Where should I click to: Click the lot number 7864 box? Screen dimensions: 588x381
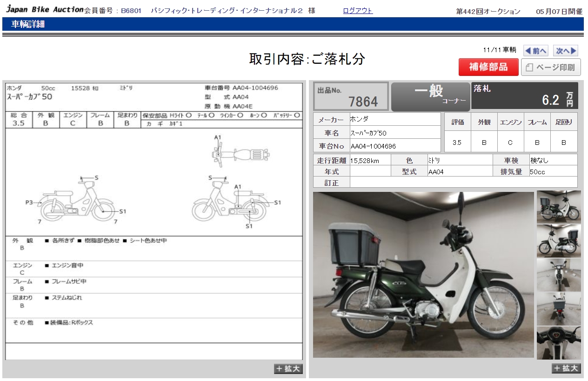[x=351, y=97]
